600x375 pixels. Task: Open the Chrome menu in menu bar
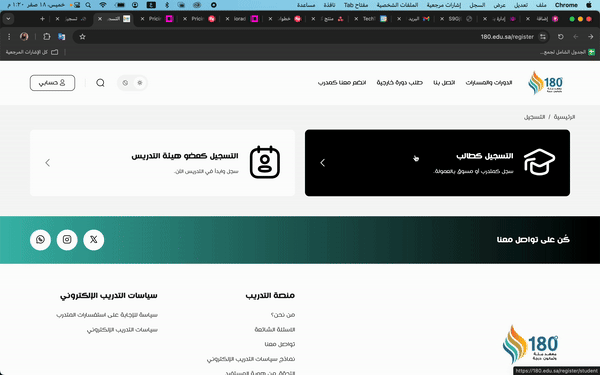566,5
